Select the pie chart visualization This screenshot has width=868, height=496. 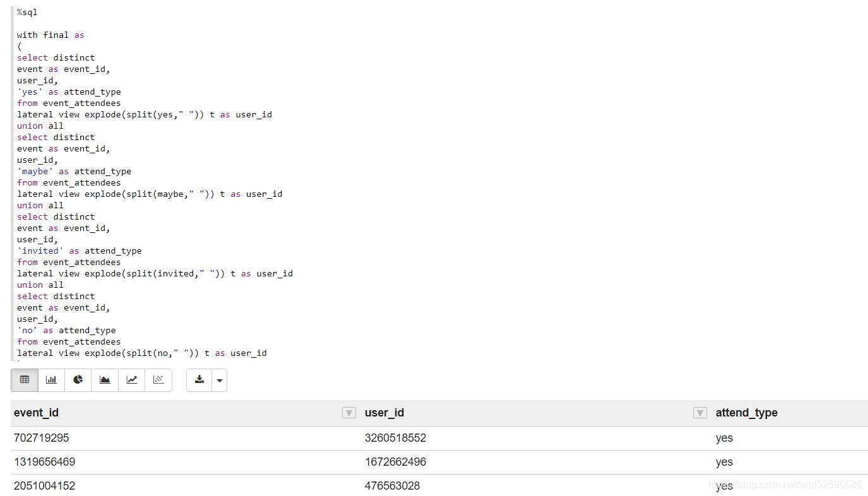(x=78, y=380)
